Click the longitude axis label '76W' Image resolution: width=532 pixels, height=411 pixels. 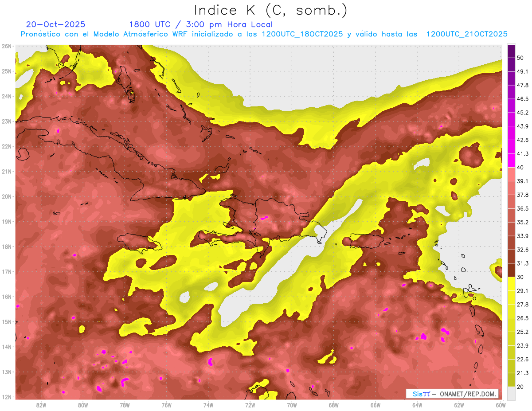[167, 405]
